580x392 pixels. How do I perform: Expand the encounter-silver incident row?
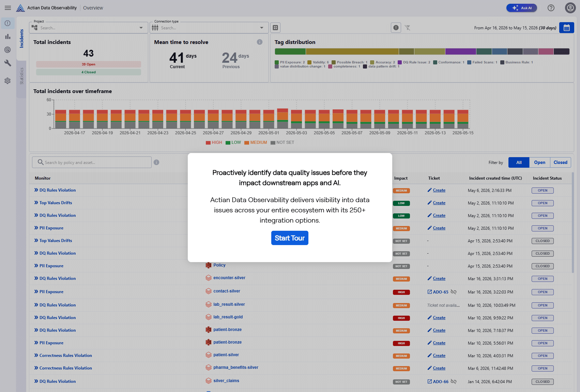point(36,278)
